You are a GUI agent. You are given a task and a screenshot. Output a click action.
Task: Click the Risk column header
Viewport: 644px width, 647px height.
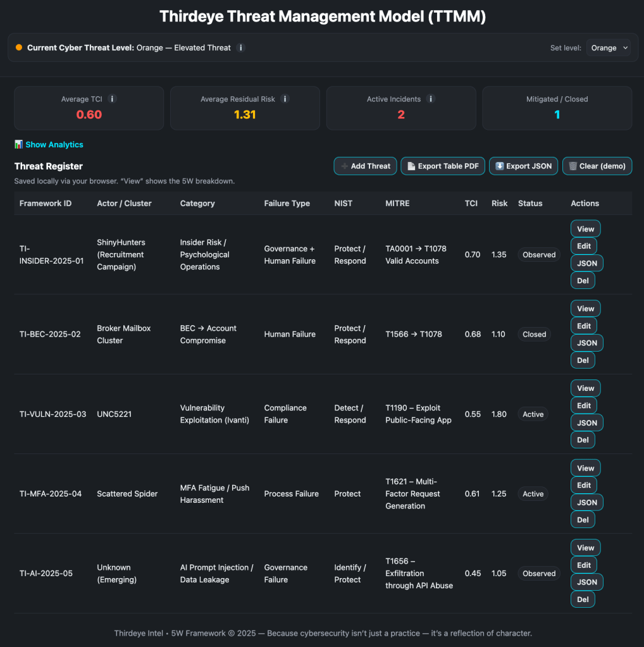coord(499,203)
